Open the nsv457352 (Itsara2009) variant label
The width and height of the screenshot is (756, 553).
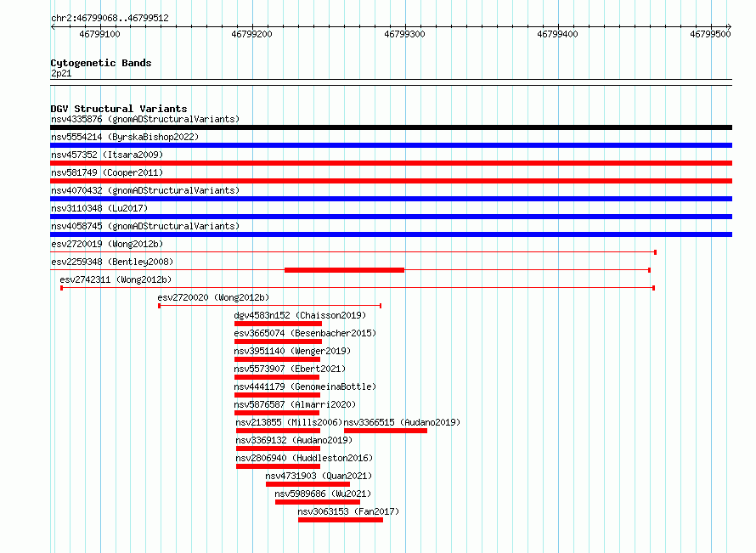107,155
